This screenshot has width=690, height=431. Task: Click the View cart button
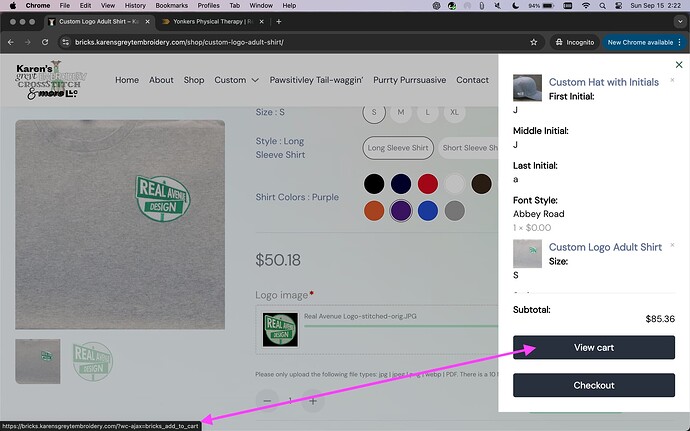[x=594, y=347]
